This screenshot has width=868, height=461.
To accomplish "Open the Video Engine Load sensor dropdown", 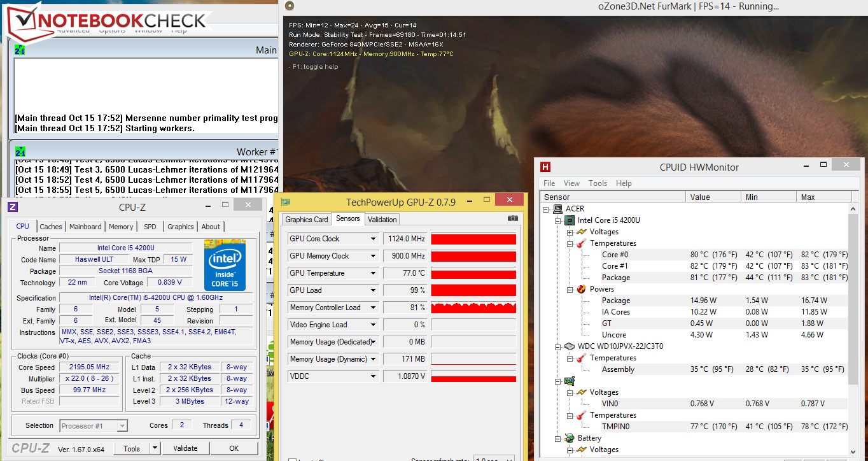I will [x=374, y=325].
